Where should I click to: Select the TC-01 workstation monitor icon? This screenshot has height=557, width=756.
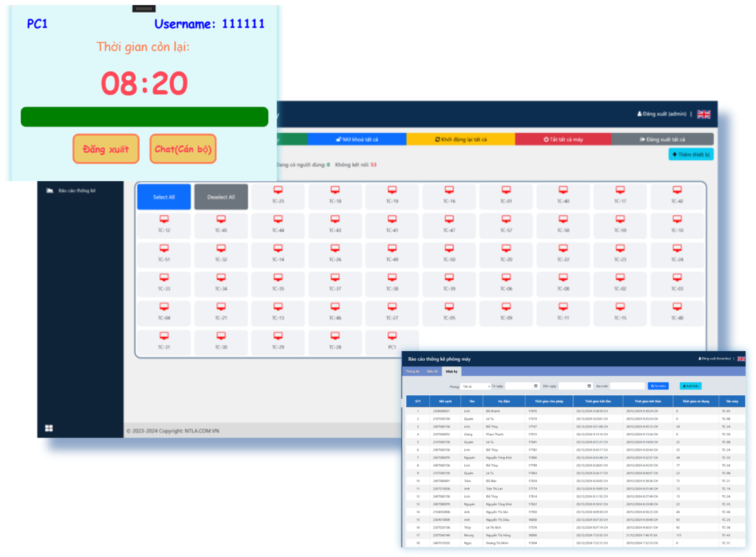click(506, 190)
